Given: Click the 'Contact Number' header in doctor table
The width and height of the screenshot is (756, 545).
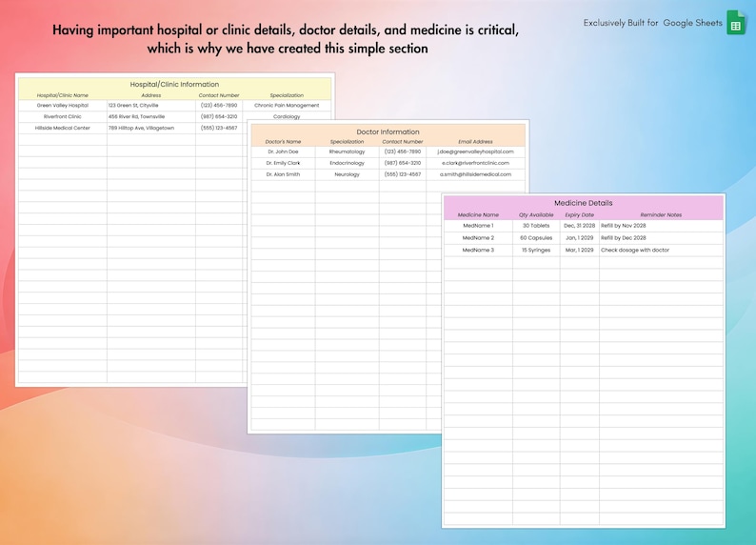Looking at the screenshot, I should click(403, 142).
